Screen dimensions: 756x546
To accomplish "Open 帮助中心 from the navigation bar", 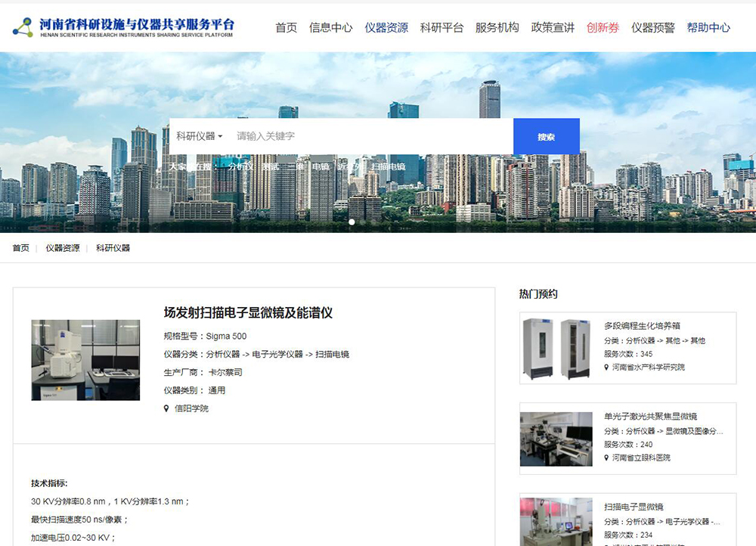I will click(708, 28).
